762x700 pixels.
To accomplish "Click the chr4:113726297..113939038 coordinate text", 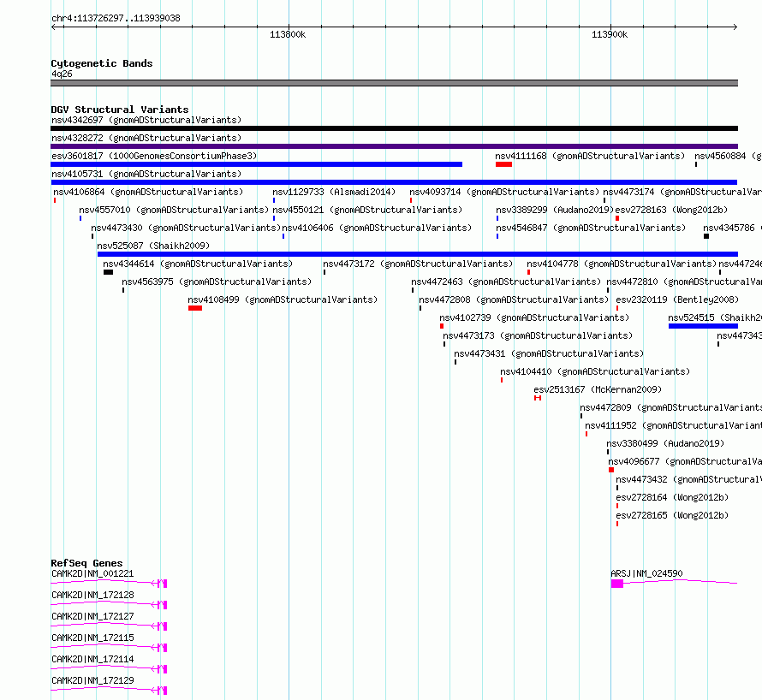I will click(x=116, y=19).
